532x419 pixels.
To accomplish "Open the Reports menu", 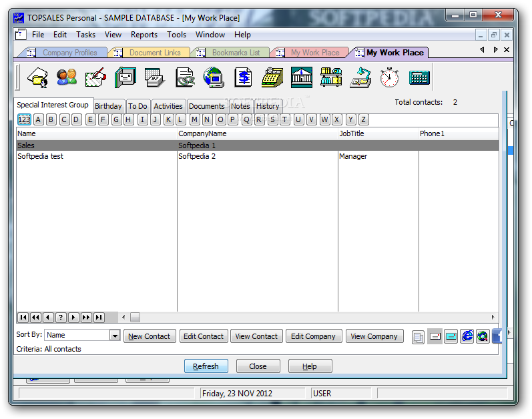I will pos(144,35).
